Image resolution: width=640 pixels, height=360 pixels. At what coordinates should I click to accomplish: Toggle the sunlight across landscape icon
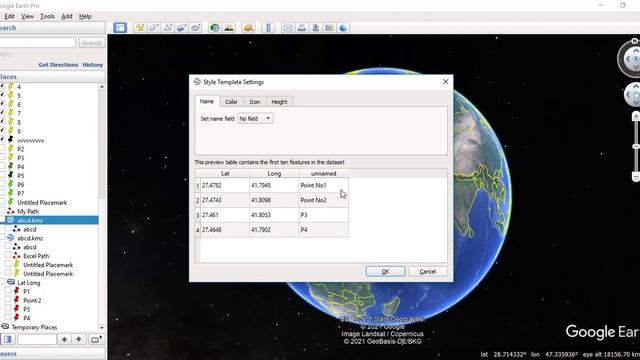click(x=229, y=28)
